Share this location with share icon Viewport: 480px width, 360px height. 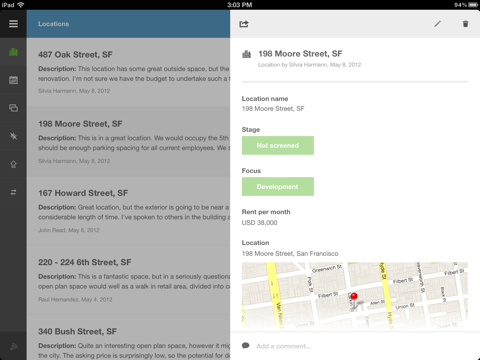244,24
